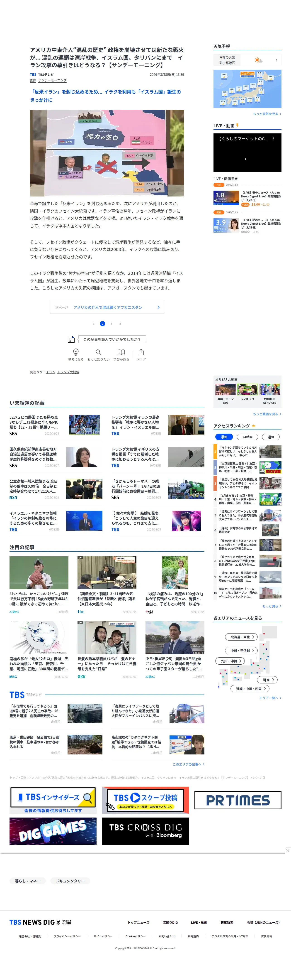Click the feedback document icon beside この記事を読んでいかがでしたか

tap(71, 339)
